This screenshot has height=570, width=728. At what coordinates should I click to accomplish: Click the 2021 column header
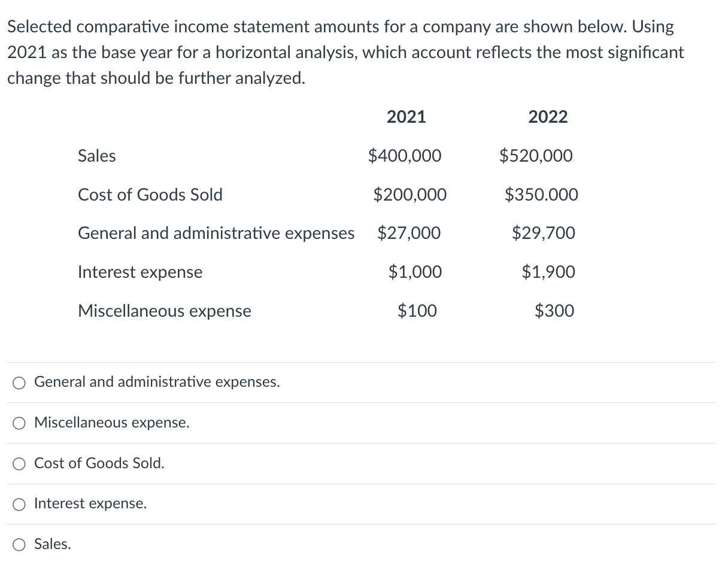[x=406, y=117]
